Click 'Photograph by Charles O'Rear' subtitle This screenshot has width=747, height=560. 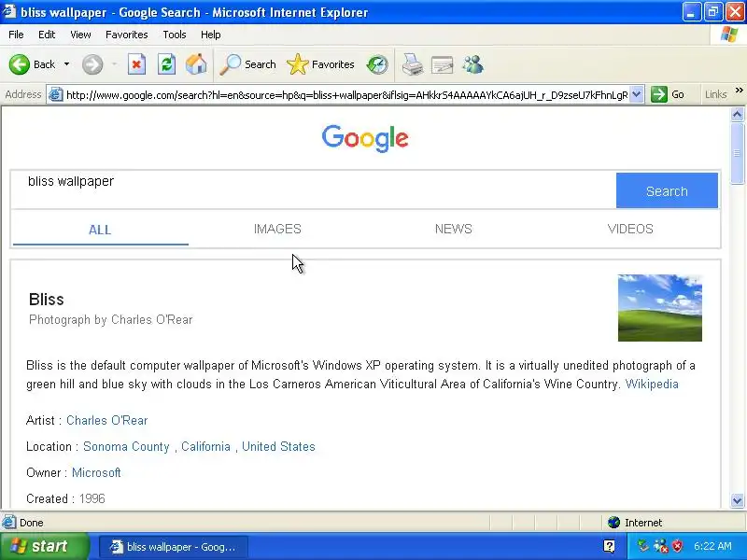[x=111, y=319]
